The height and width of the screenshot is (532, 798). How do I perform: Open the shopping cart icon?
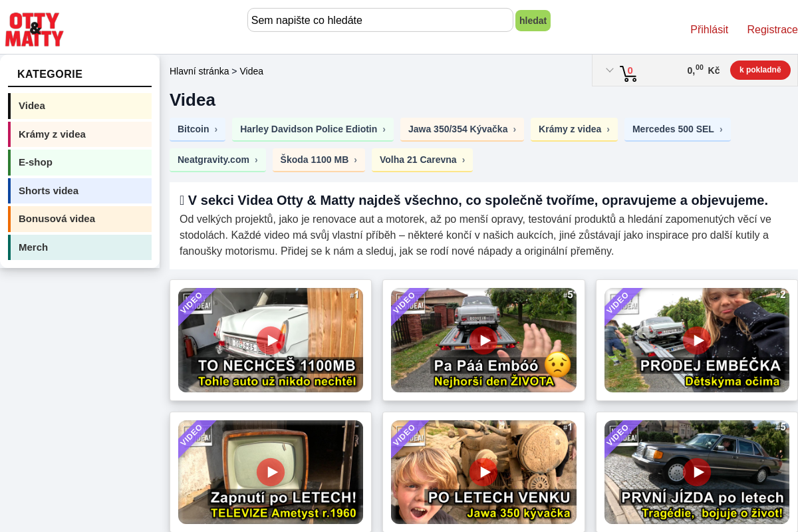[628, 73]
